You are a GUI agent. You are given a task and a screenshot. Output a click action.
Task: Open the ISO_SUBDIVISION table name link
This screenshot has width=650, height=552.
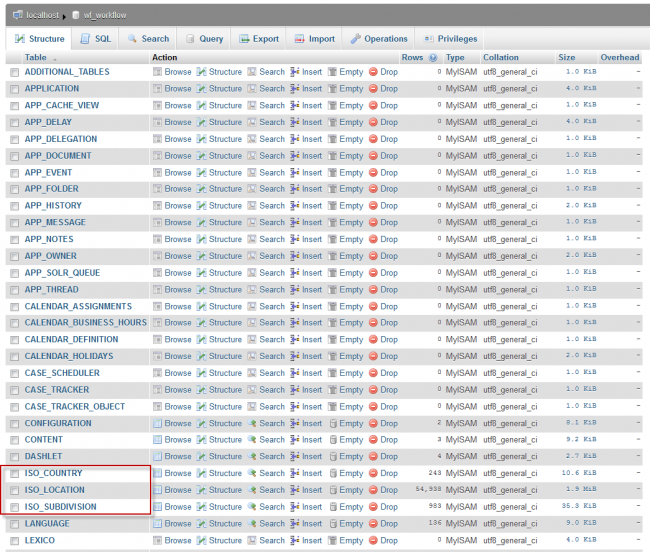(x=60, y=507)
